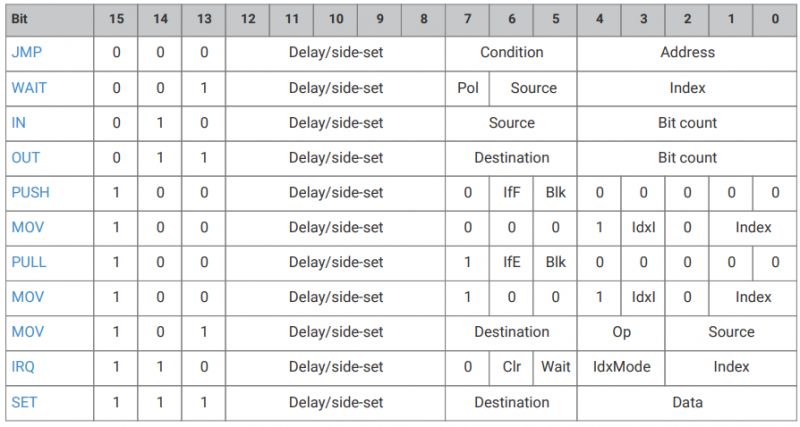This screenshot has width=800, height=427.
Task: Click the MOV link directly below PUSH
Action: coord(28,227)
